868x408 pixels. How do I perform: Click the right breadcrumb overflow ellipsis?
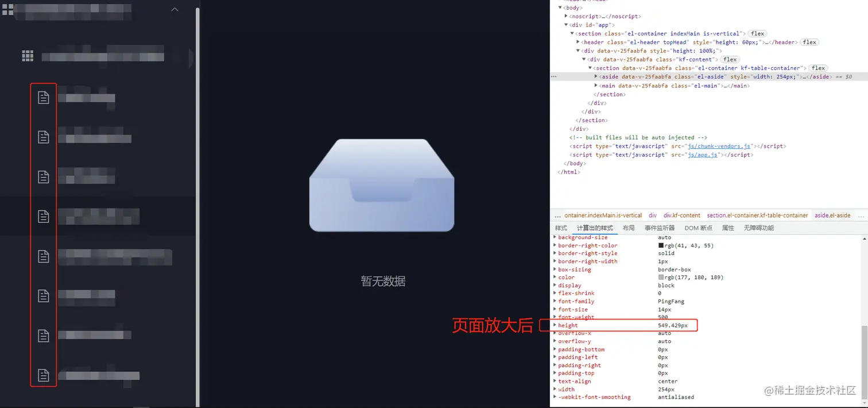(862, 215)
